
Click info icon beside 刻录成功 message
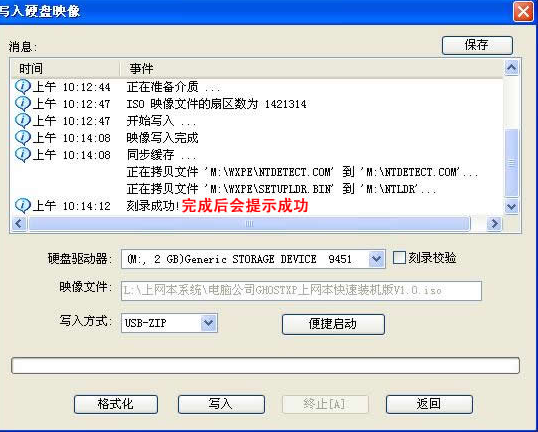click(23, 206)
